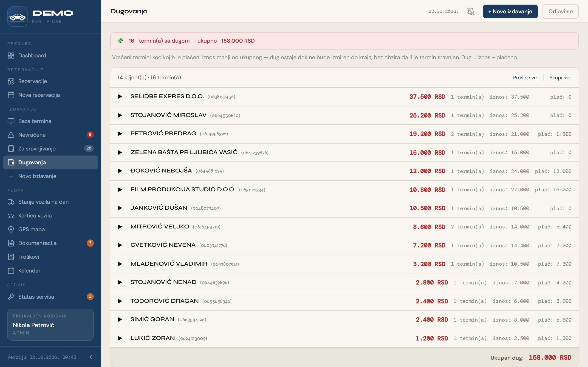Image resolution: width=588 pixels, height=367 pixels.
Task: Click the Status servisa wrench icon
Action: (11, 297)
